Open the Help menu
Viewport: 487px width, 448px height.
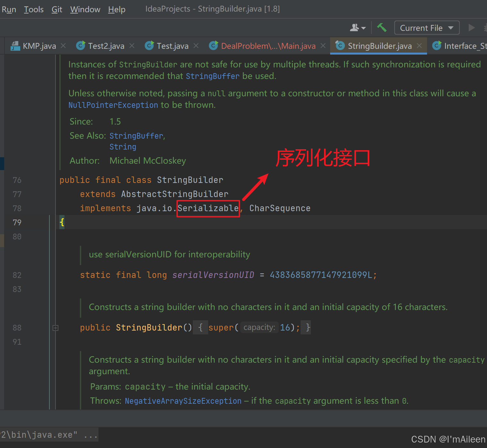pyautogui.click(x=117, y=9)
